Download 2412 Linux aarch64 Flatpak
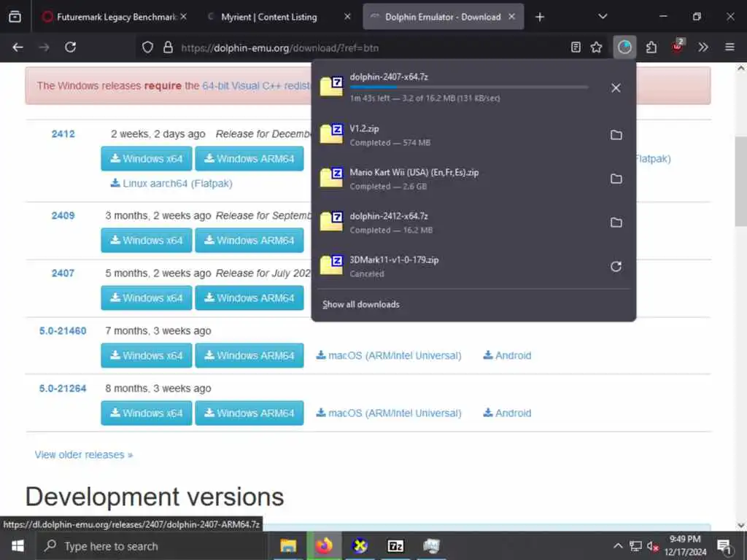The height and width of the screenshot is (560, 747). (x=171, y=183)
